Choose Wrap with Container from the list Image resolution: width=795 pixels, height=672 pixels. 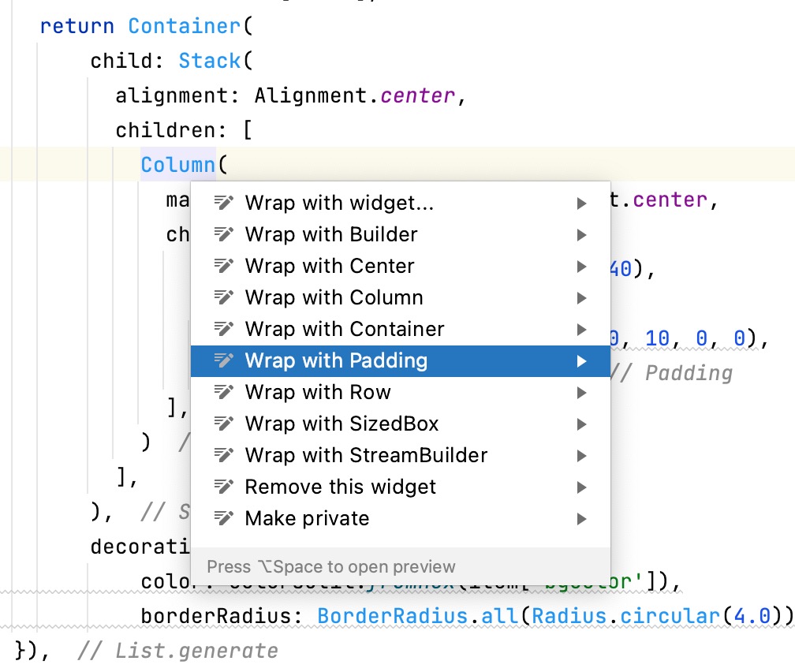tap(344, 329)
